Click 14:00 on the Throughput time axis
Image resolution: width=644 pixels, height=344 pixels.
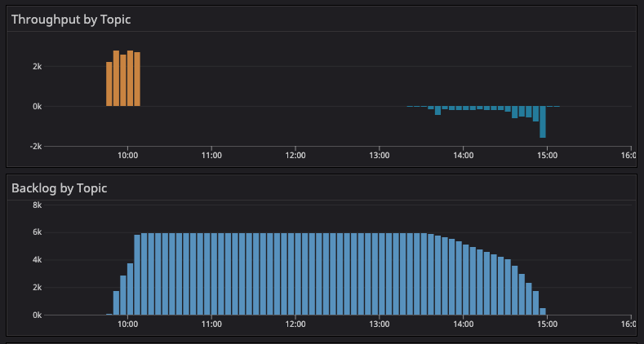click(463, 156)
